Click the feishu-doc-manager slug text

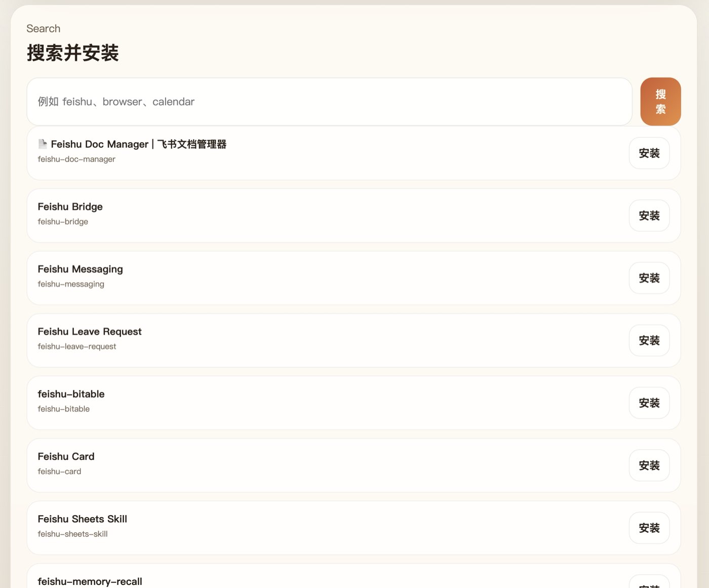click(76, 159)
